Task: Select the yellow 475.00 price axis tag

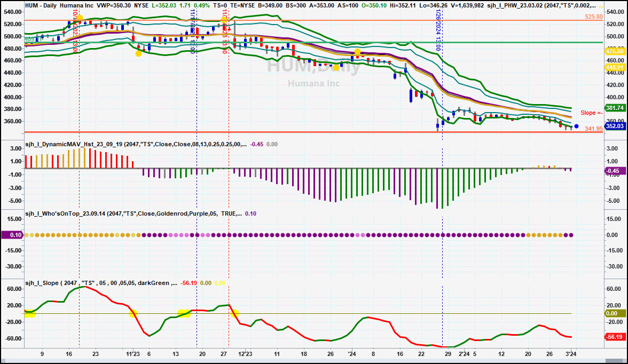Action: pos(615,51)
